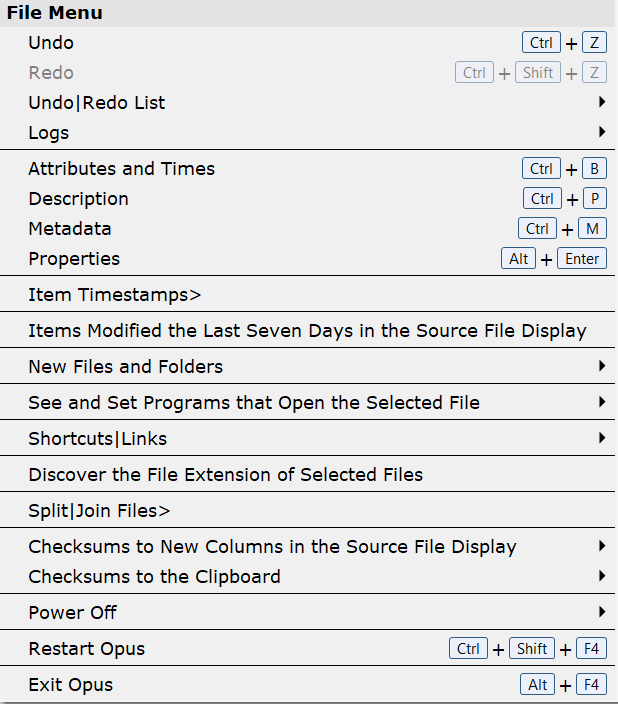Expand the Logs submenu
This screenshot has height=704, width=618.
point(49,133)
